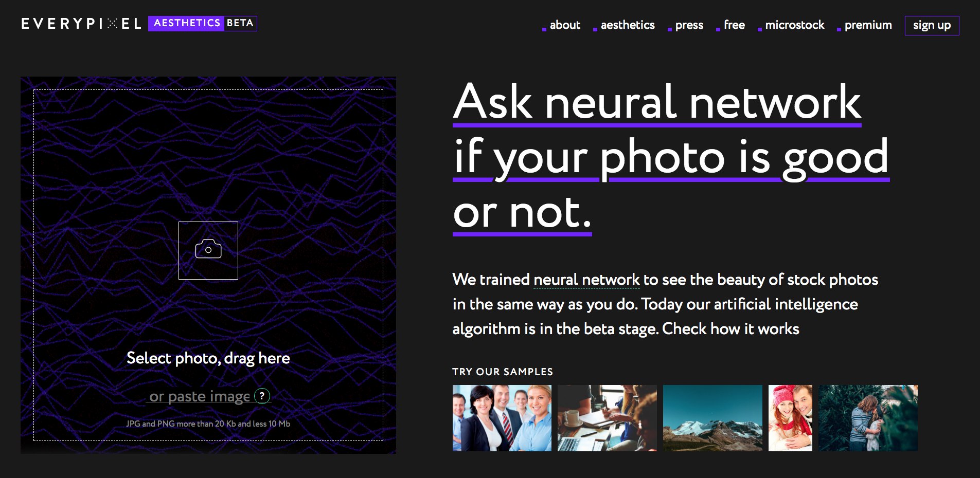Open the microstock section
980x478 pixels.
pos(794,25)
